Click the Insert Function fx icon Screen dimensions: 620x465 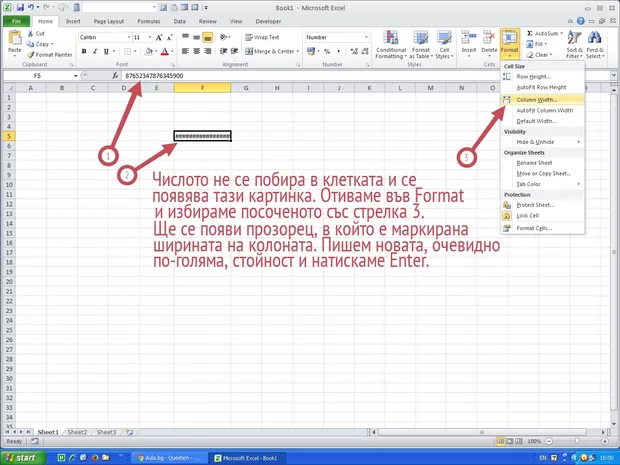[x=115, y=76]
